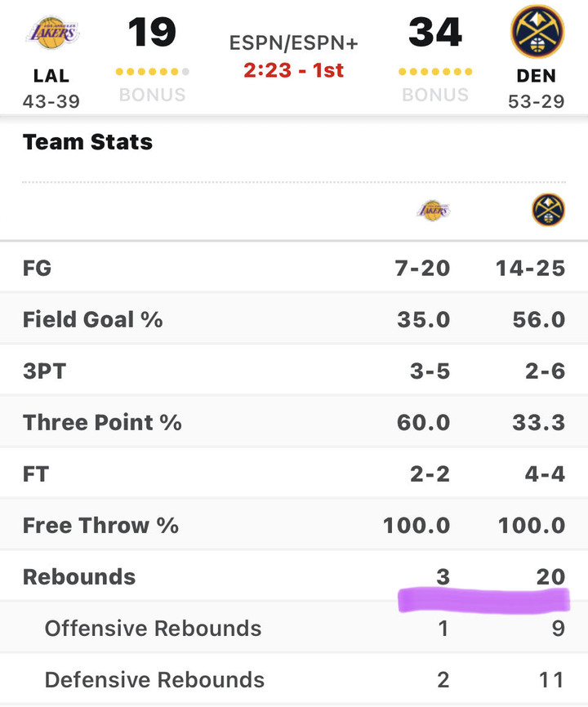Click the small Nuggets logo column header

pyautogui.click(x=548, y=211)
